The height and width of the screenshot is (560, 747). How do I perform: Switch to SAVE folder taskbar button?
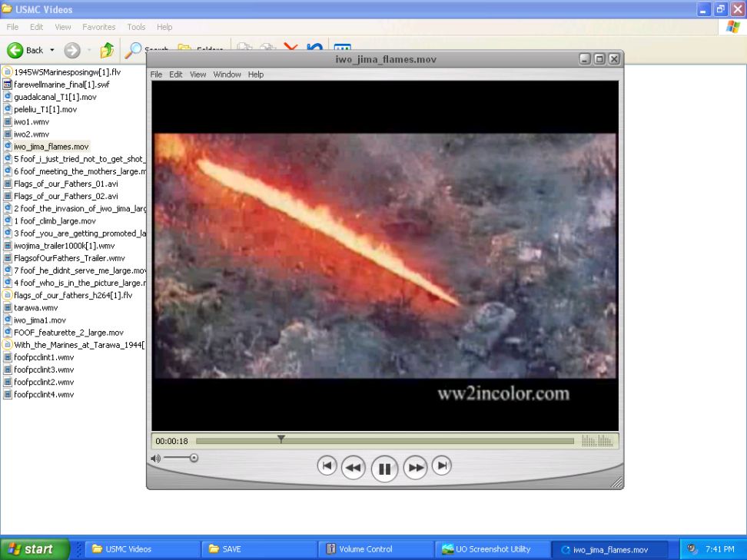pyautogui.click(x=259, y=549)
